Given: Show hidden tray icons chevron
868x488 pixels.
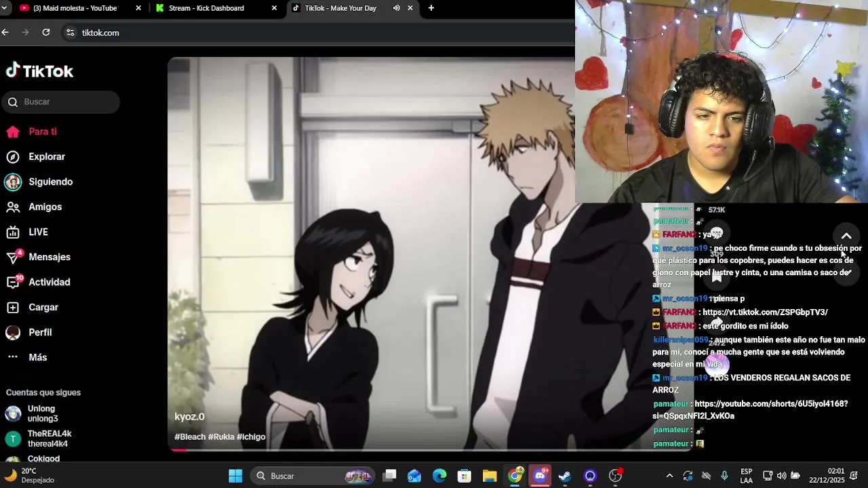Looking at the screenshot, I should (670, 476).
